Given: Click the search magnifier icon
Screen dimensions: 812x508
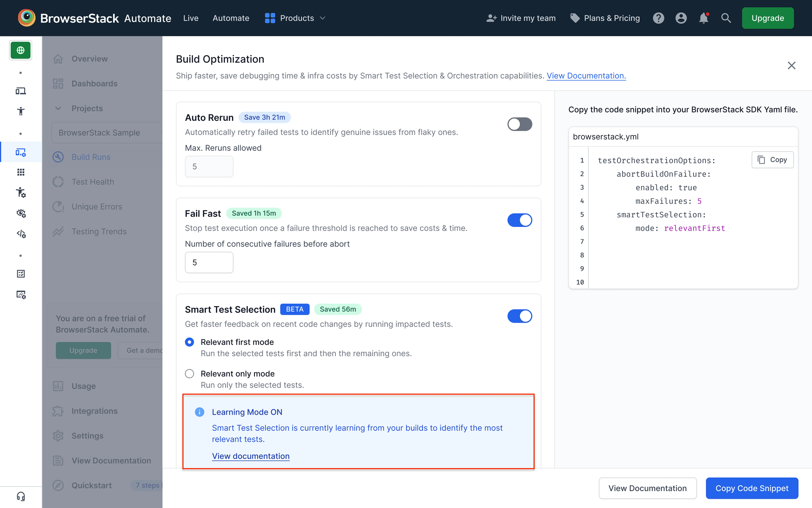Looking at the screenshot, I should coord(726,18).
